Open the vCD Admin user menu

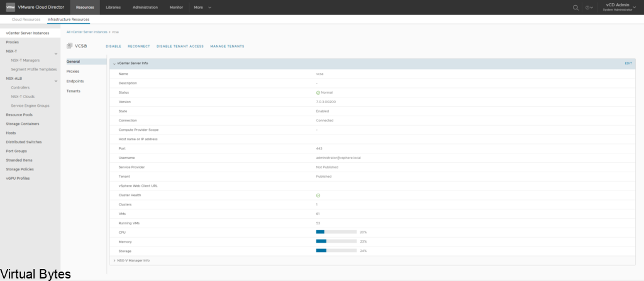pyautogui.click(x=619, y=7)
